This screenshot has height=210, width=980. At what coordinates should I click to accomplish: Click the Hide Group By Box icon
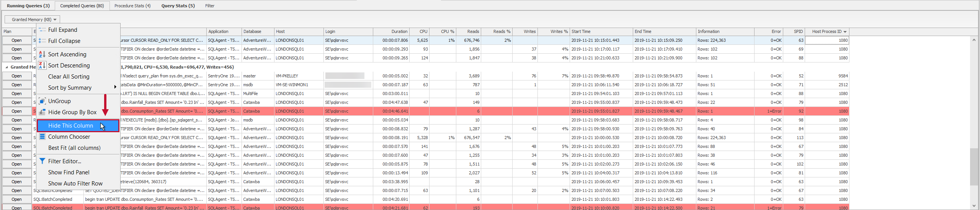(42, 112)
